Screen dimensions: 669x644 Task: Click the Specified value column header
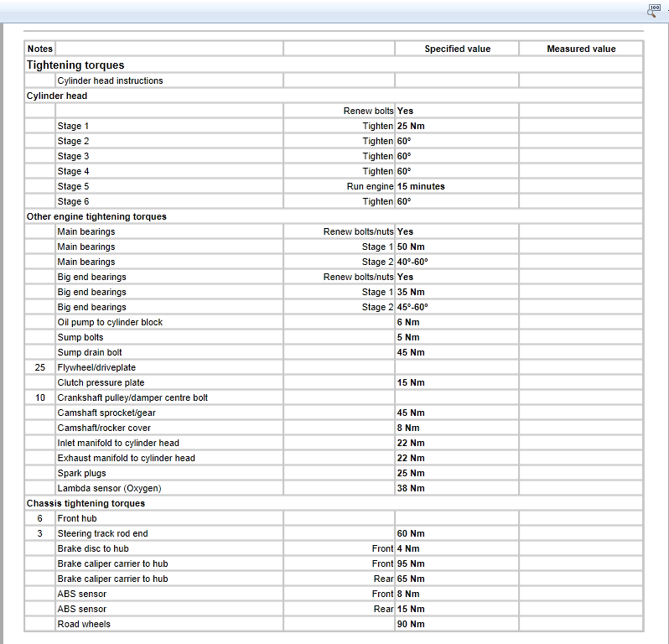tap(457, 49)
